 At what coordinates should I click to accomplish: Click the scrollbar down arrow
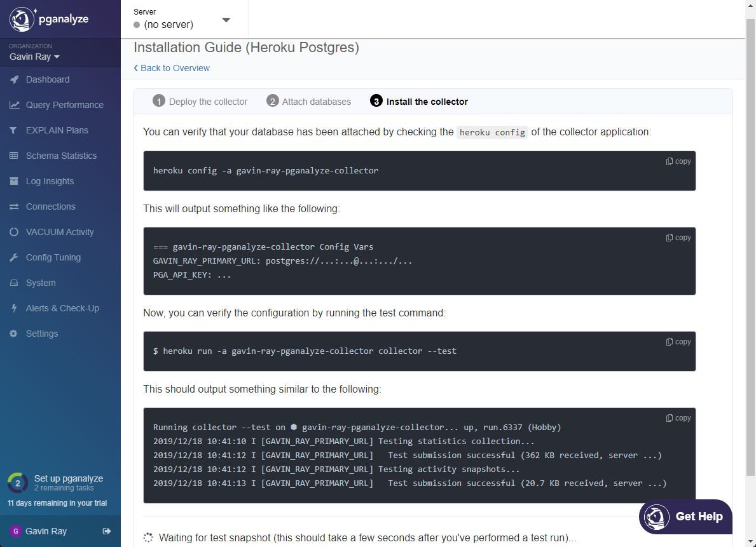click(751, 543)
